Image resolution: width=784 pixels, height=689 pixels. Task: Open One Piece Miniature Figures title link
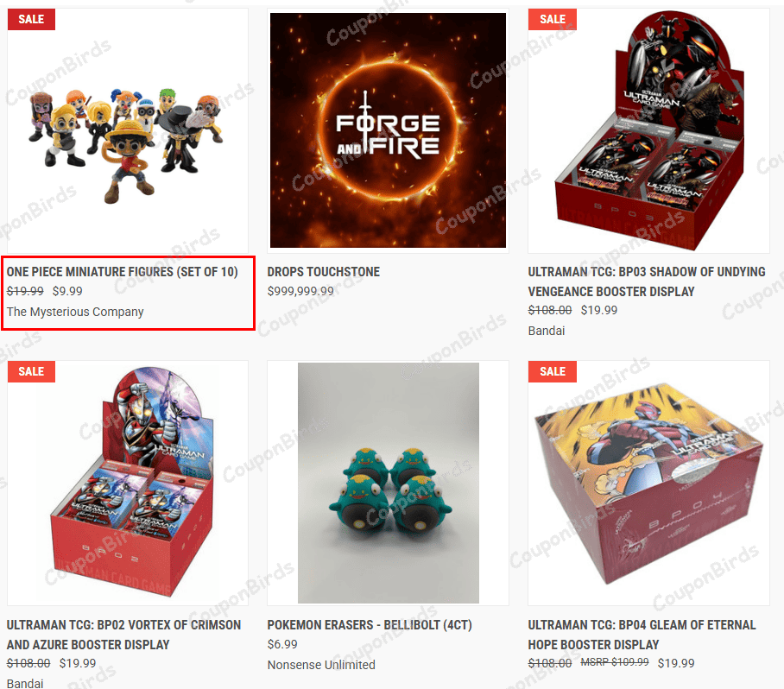coord(122,271)
